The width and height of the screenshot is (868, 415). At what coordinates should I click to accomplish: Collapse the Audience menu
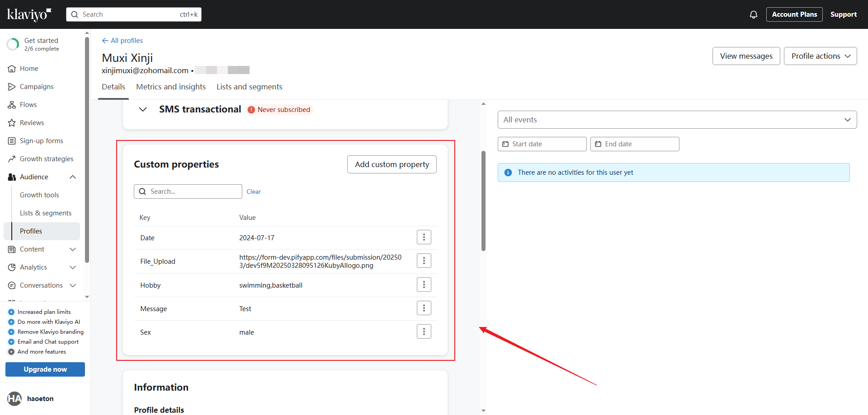(73, 177)
